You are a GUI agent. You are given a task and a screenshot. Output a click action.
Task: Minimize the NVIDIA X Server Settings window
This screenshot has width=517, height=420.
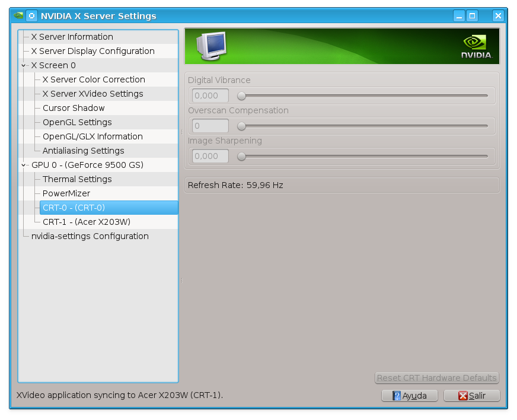[x=459, y=15]
